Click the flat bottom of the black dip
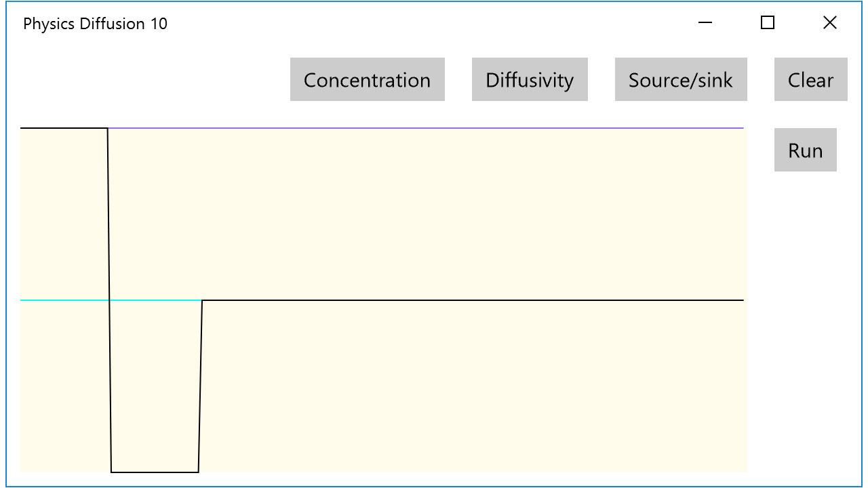868x488 pixels. click(x=155, y=472)
